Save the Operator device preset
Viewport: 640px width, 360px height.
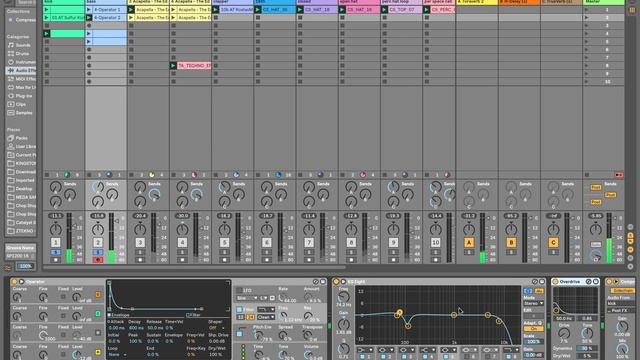[323, 282]
